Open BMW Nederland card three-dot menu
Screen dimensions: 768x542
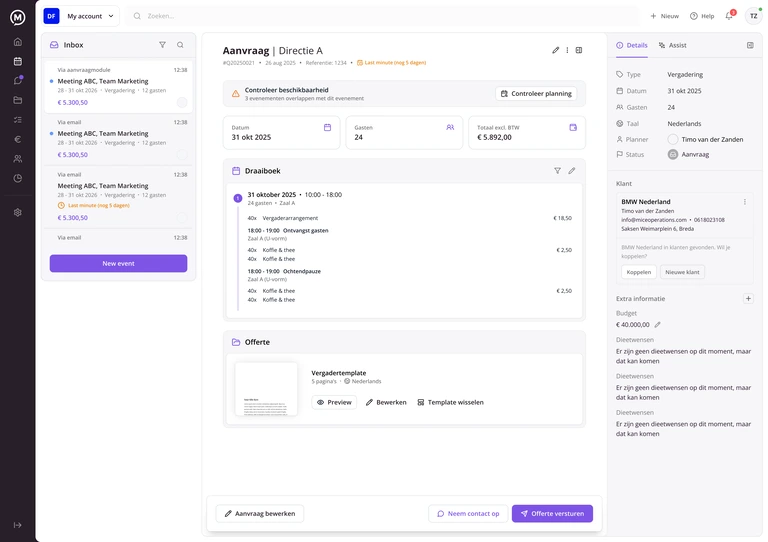pos(744,202)
